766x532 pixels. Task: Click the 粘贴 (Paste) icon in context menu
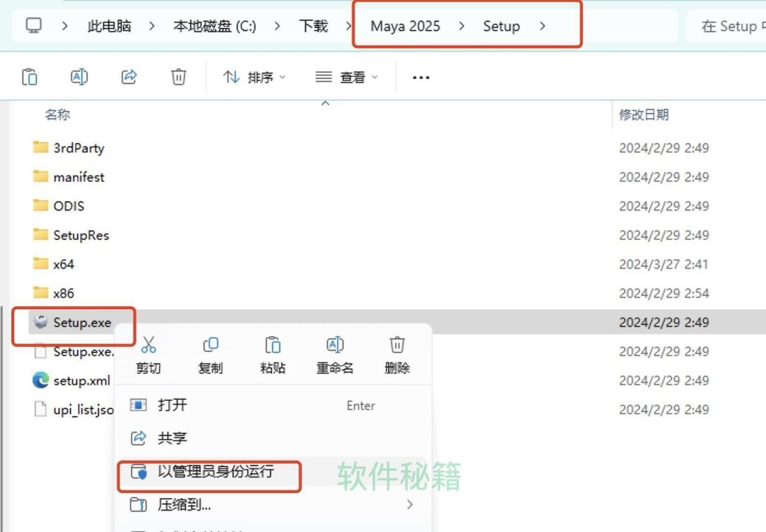[x=272, y=345]
